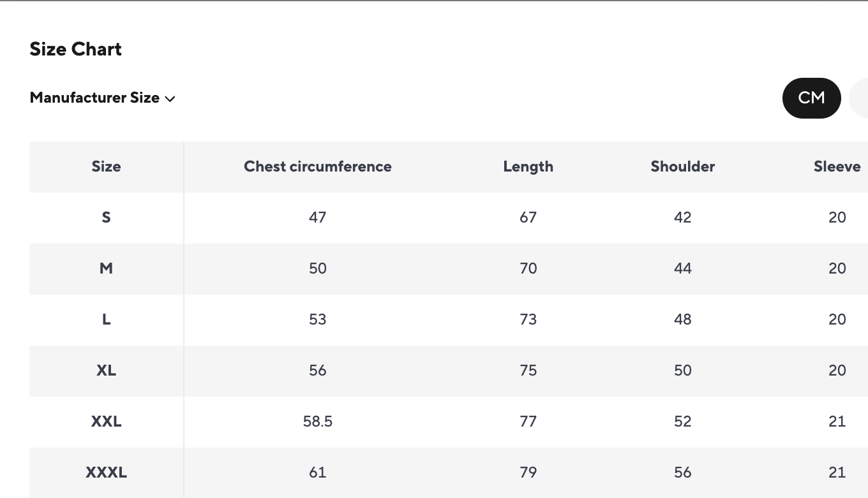Click the Length column header

coord(528,166)
